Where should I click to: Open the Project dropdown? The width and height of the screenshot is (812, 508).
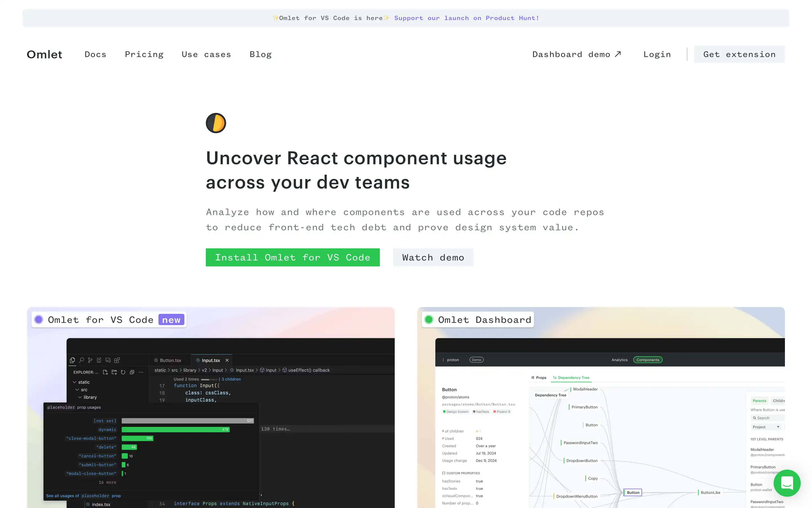pyautogui.click(x=766, y=427)
